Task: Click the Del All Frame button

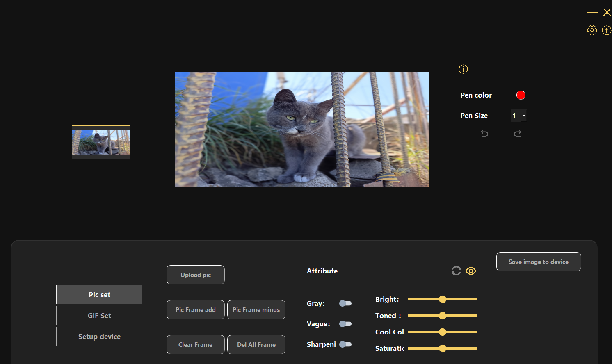Action: 256,345
